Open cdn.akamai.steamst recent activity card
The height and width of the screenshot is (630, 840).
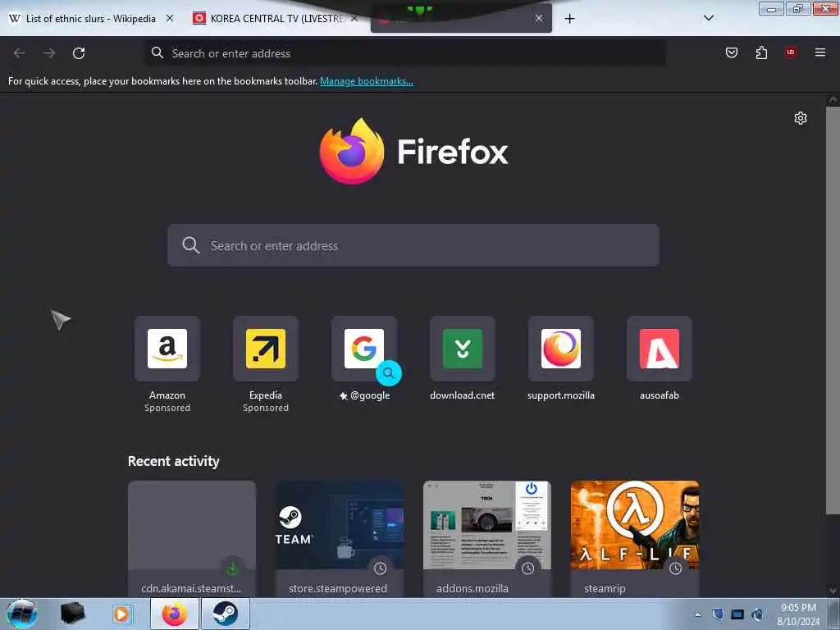click(x=192, y=539)
